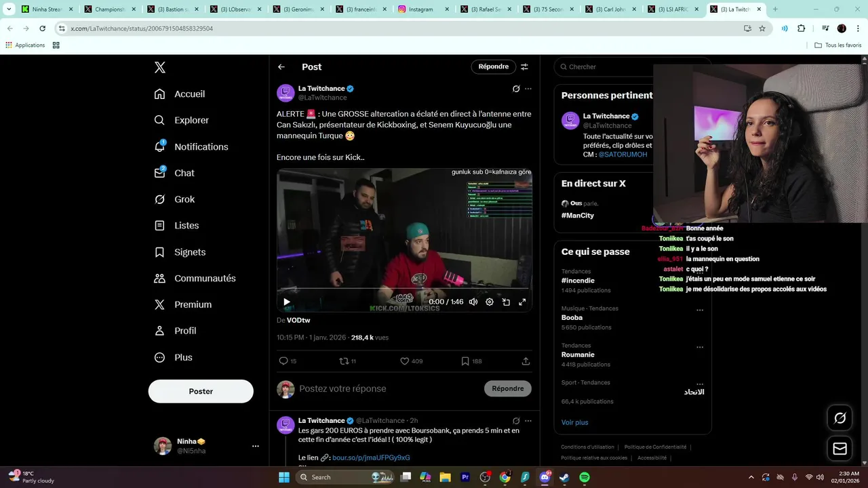Open the #ManCity live item

[578, 216]
